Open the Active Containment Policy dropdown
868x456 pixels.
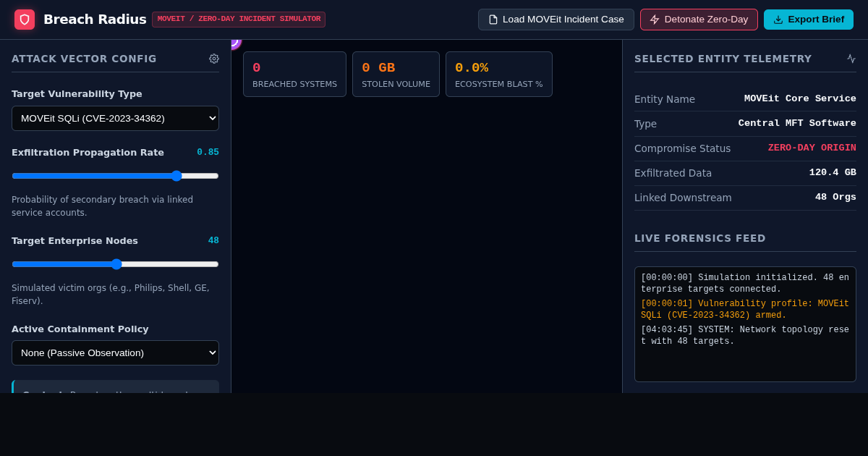pyautogui.click(x=115, y=352)
